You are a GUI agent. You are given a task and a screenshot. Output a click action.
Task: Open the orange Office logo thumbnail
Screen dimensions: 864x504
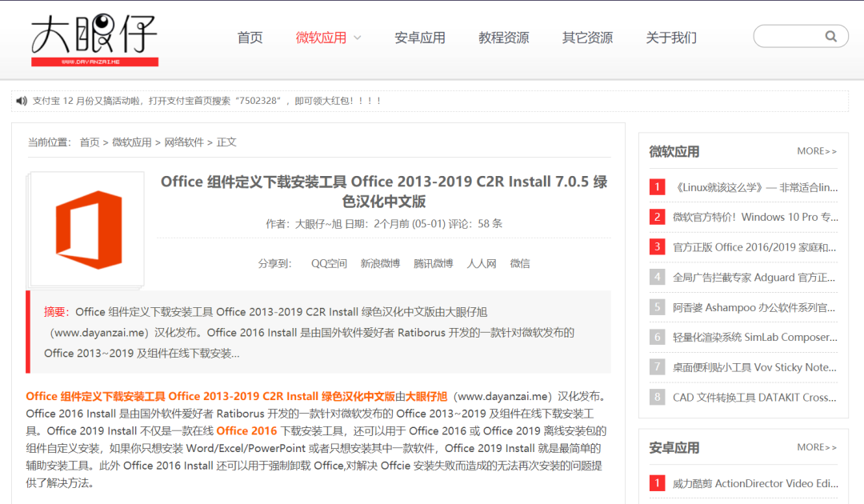point(88,230)
